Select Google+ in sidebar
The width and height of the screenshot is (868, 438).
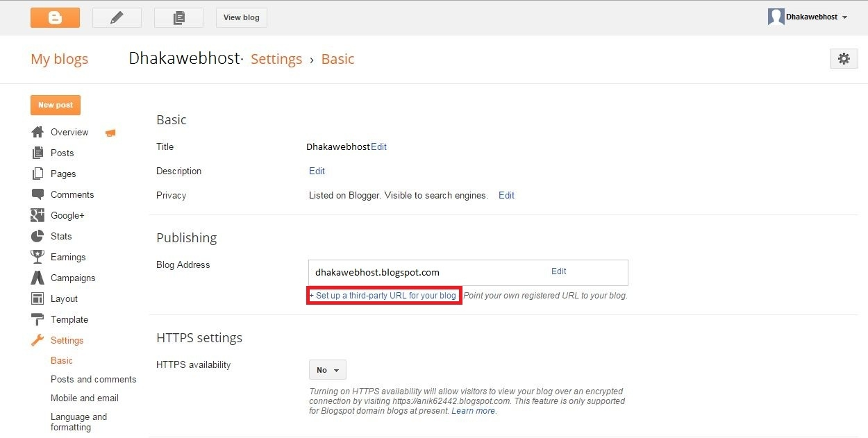67,215
